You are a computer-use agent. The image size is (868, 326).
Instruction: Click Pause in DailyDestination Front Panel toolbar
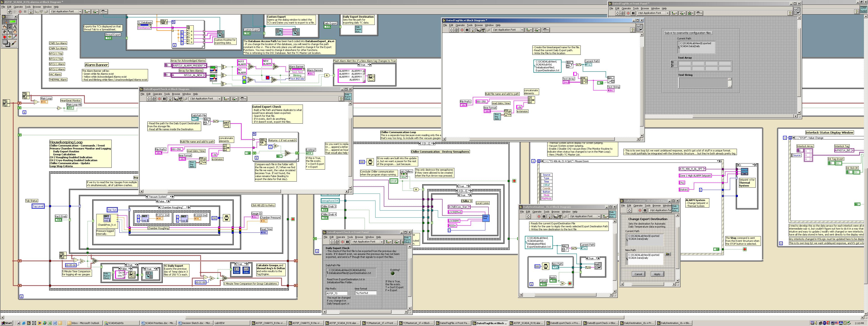[x=645, y=211]
